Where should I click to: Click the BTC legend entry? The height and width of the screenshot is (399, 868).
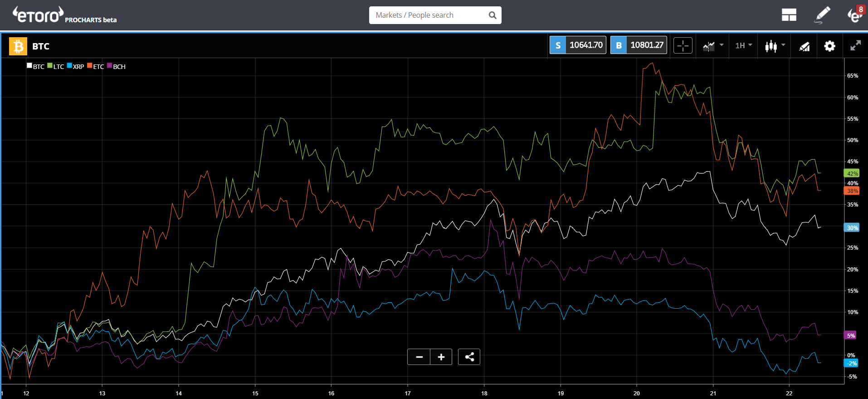(x=36, y=66)
